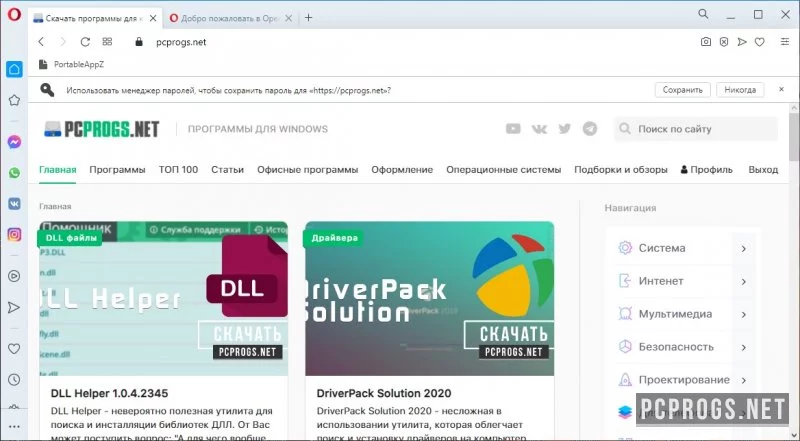Open the Операционные системы menu item
Image resolution: width=800 pixels, height=441 pixels.
(504, 169)
